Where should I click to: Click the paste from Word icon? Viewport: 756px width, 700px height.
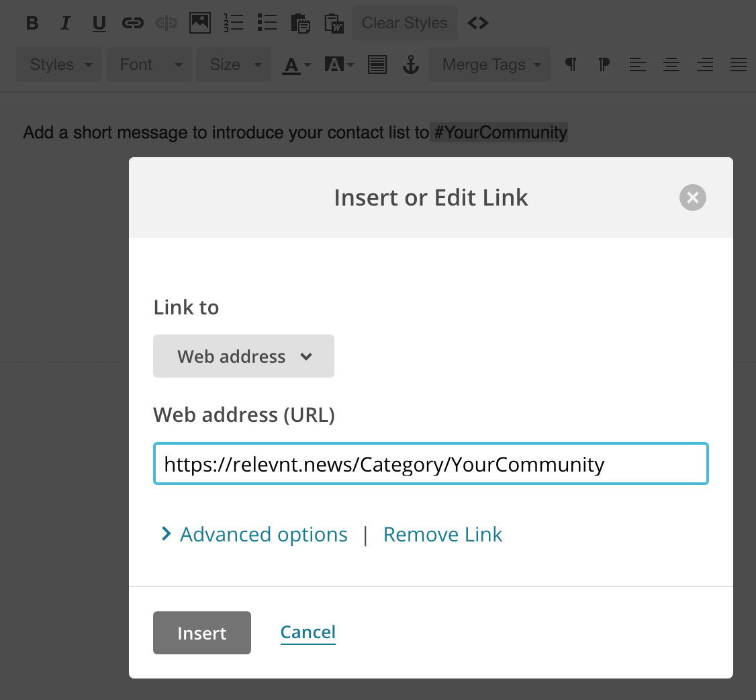coord(334,23)
